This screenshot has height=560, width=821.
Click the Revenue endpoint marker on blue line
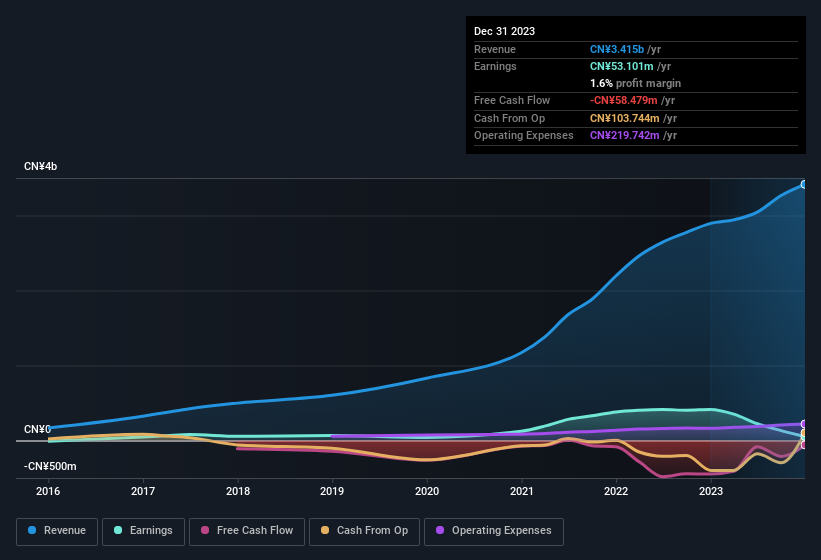coord(803,185)
